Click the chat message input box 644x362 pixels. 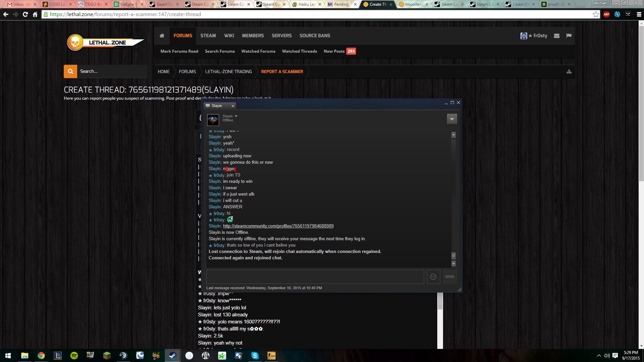[x=315, y=277]
